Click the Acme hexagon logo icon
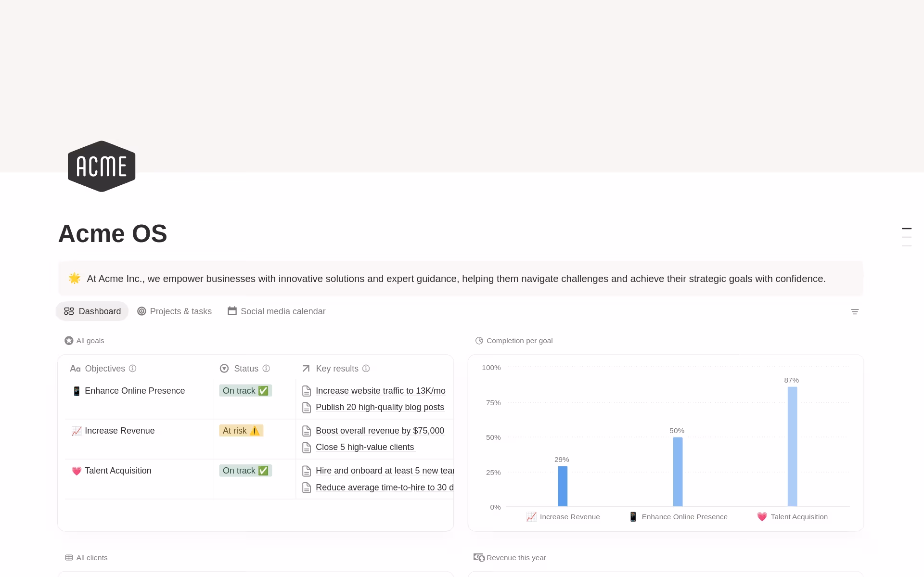Screen dimensions: 924x577 (x=102, y=167)
